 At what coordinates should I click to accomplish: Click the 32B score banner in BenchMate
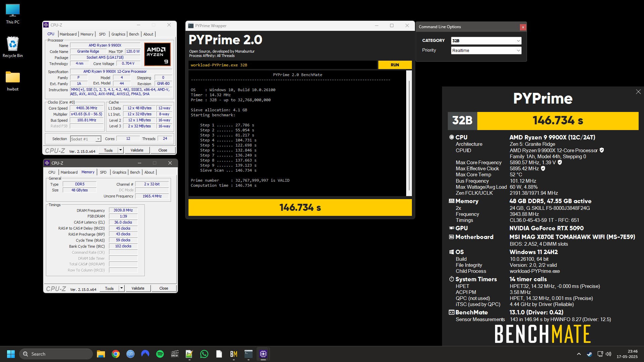pyautogui.click(x=543, y=121)
